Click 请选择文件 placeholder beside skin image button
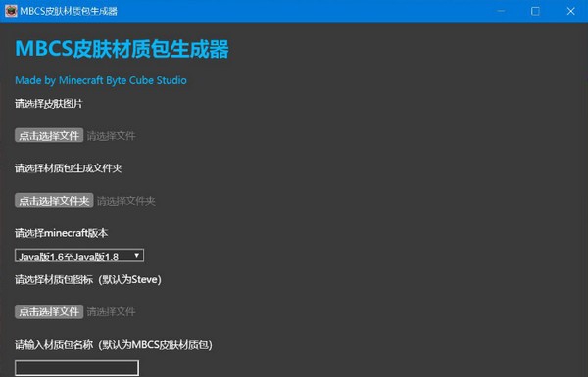The image size is (588, 377). [112, 136]
